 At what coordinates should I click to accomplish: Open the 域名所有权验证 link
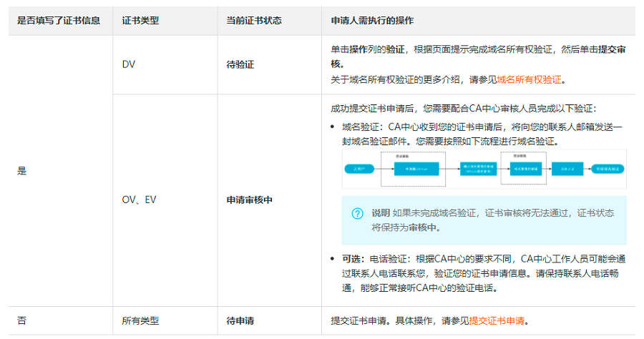[x=529, y=79]
